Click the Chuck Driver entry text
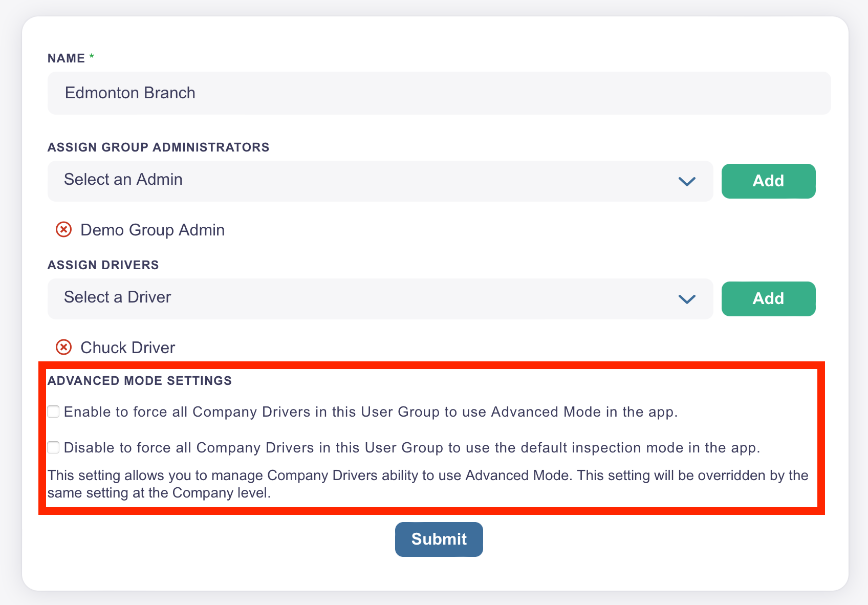 click(128, 348)
